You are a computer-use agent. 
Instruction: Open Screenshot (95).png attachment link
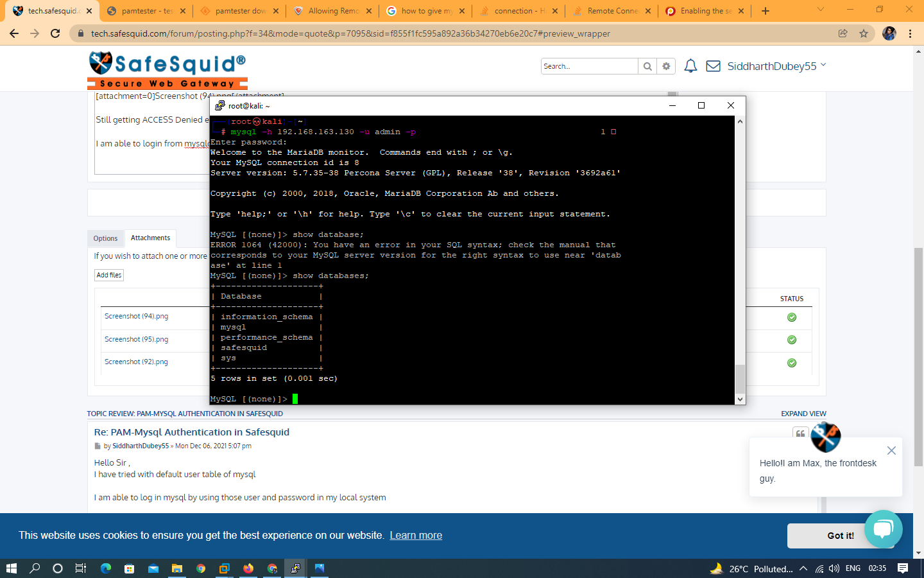(136, 339)
